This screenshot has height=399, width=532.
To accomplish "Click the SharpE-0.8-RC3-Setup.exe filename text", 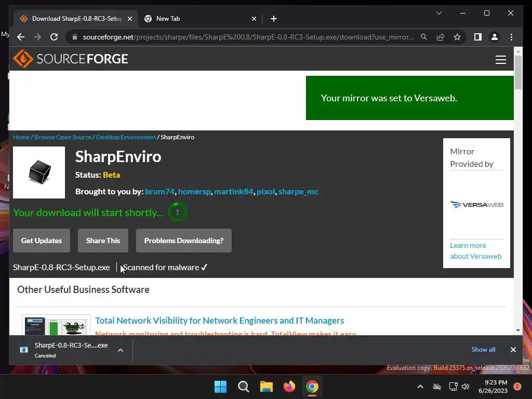I will [x=61, y=268].
